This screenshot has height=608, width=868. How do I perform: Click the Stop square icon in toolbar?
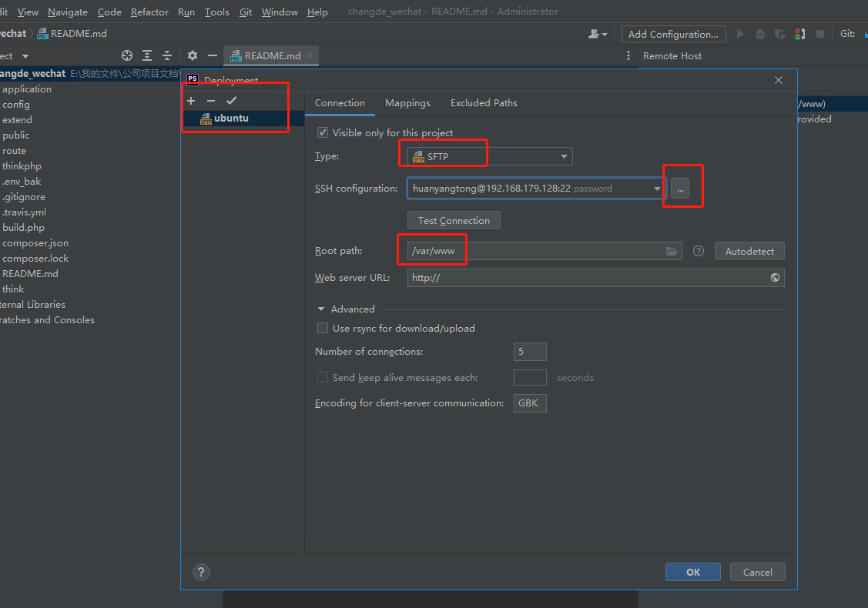819,35
